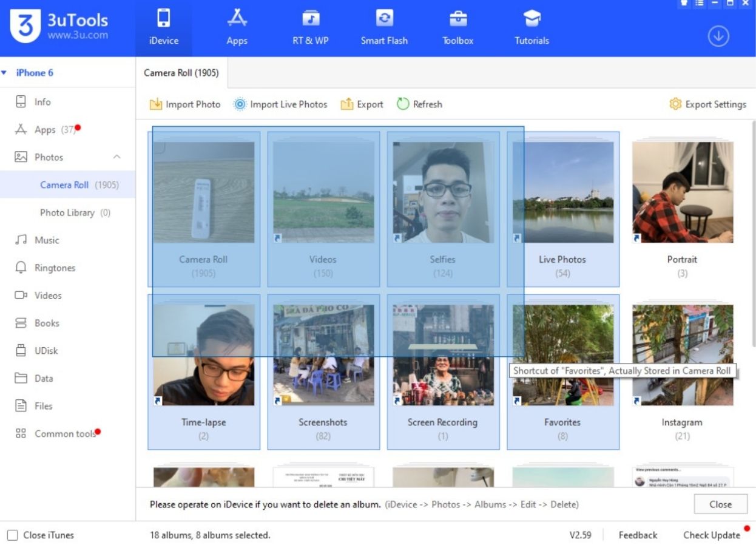Image resolution: width=756 pixels, height=545 pixels.
Task: Open Data in the sidebar
Action: [x=67, y=378]
